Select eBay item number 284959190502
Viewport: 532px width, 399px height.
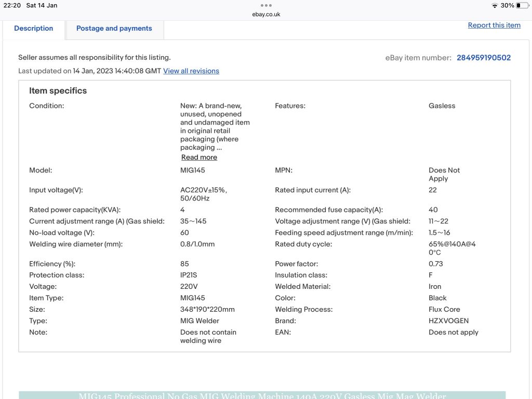(484, 58)
